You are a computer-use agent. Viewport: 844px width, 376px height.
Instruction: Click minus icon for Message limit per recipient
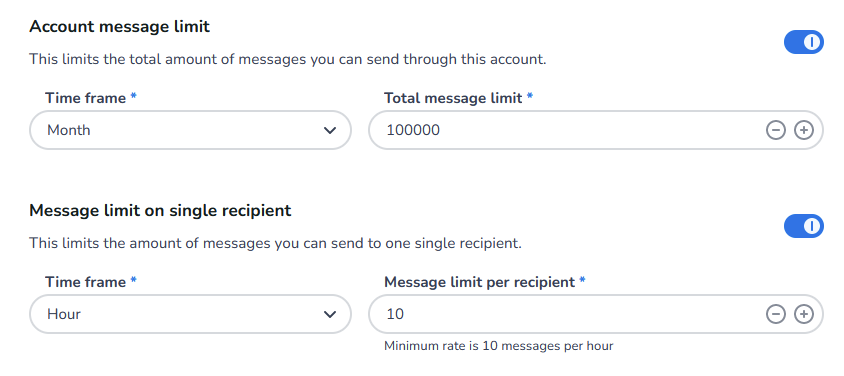click(776, 314)
